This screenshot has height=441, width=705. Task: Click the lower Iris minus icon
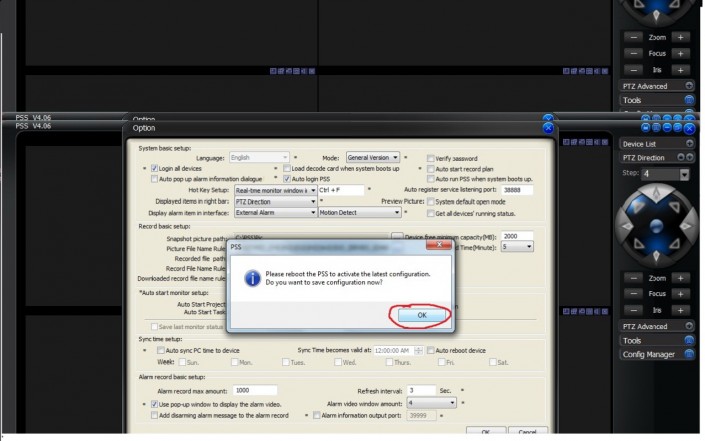tap(634, 310)
